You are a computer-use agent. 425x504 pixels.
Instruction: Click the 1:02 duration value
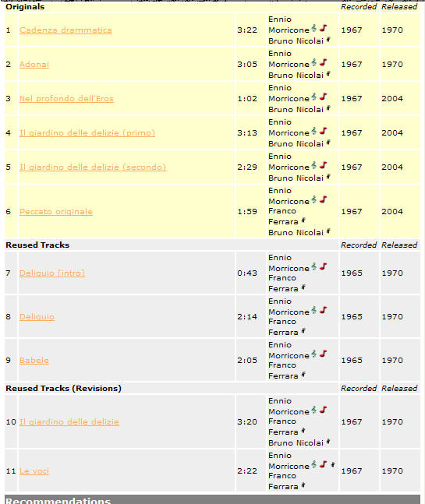pos(247,99)
